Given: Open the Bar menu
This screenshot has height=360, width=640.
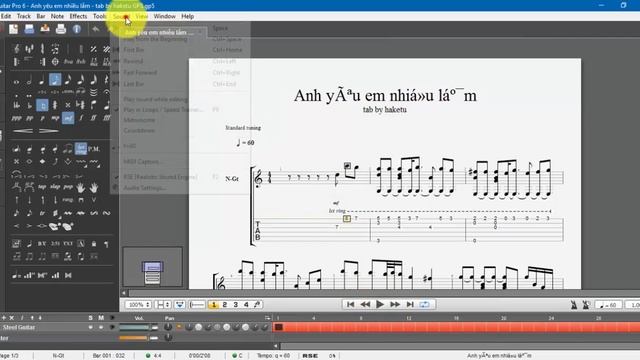Looking at the screenshot, I should pyautogui.click(x=41, y=16).
